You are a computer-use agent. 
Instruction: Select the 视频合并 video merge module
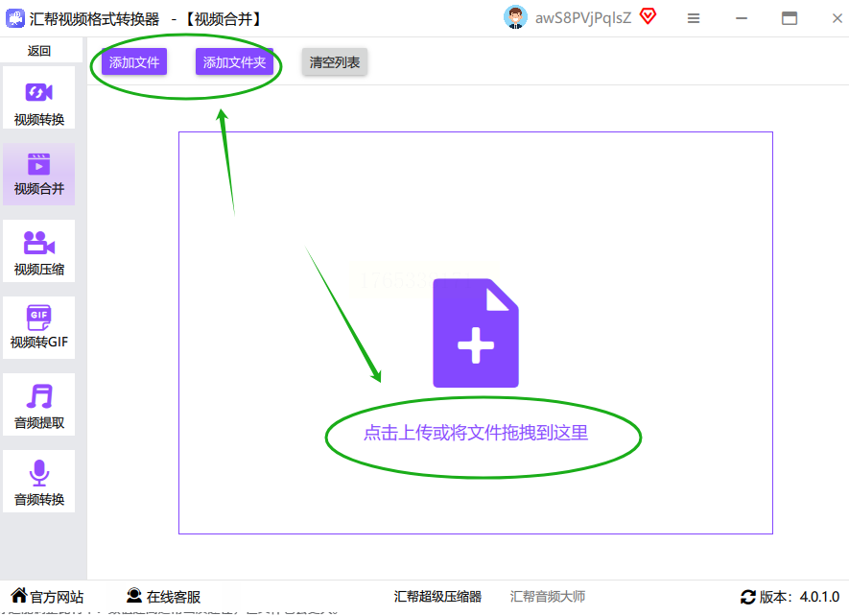[x=39, y=175]
